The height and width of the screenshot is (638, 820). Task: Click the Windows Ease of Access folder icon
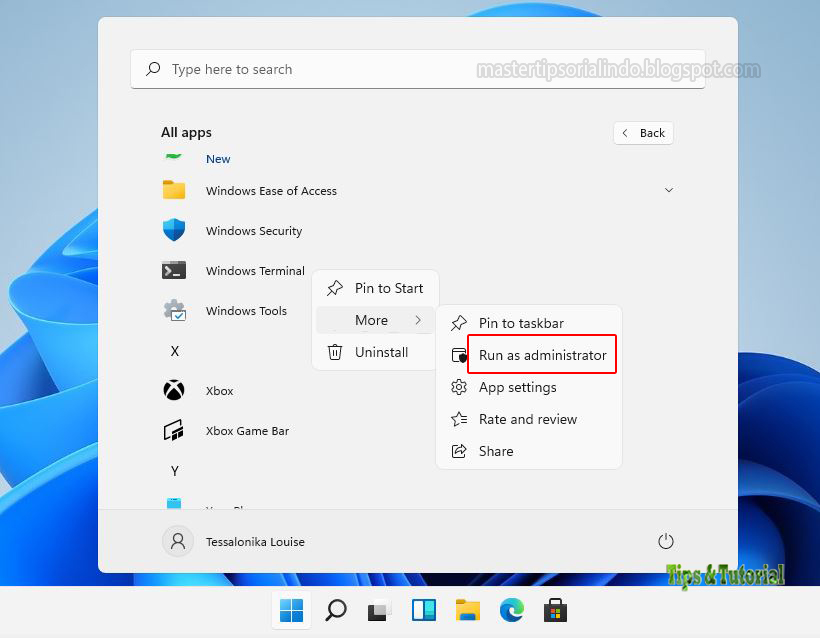click(174, 190)
